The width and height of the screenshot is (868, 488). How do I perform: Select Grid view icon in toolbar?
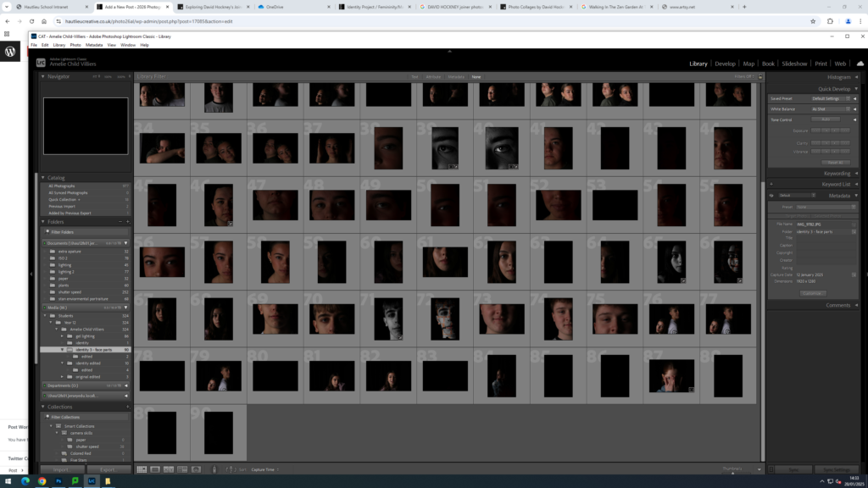click(x=142, y=469)
